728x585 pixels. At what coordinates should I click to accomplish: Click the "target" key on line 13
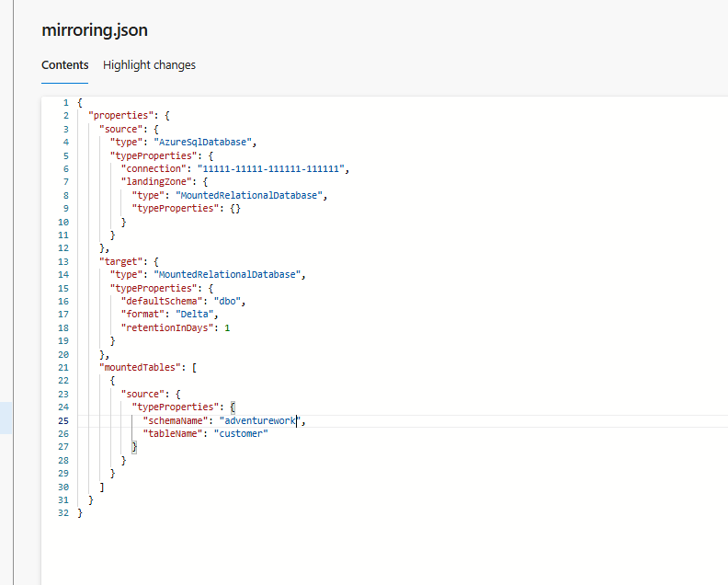(x=120, y=261)
